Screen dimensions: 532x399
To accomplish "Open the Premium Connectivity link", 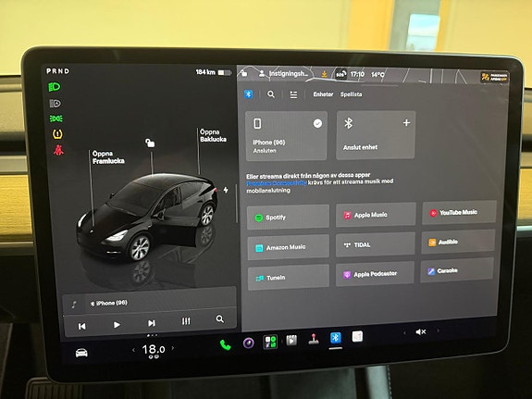I will [277, 183].
